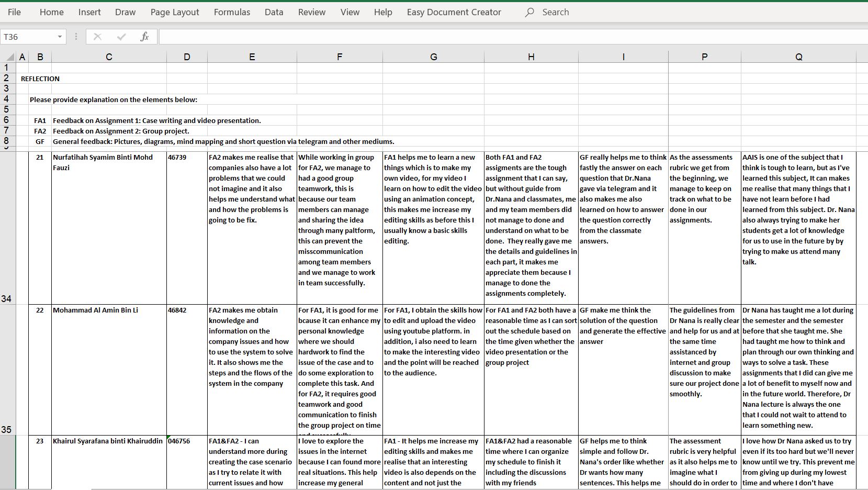The width and height of the screenshot is (868, 490).
Task: Open the File tab
Action: pos(14,12)
